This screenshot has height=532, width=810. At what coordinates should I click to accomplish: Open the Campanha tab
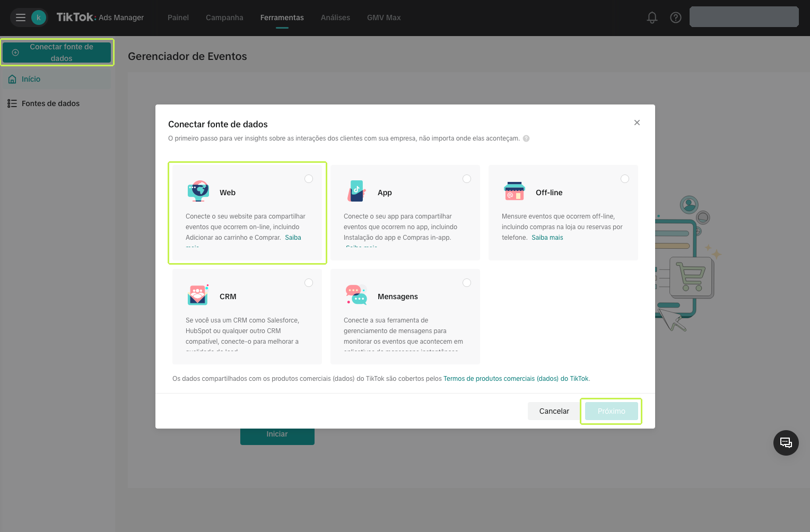tap(224, 18)
